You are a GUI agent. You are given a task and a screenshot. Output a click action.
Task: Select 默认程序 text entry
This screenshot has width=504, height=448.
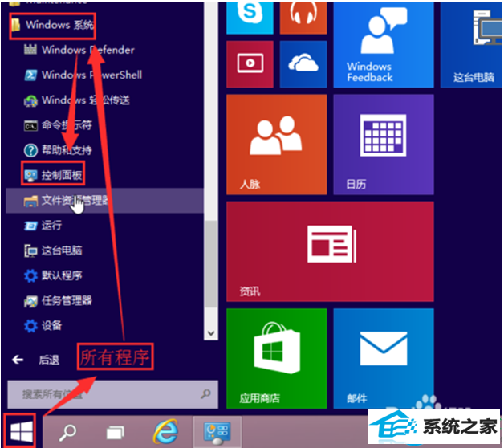click(62, 275)
